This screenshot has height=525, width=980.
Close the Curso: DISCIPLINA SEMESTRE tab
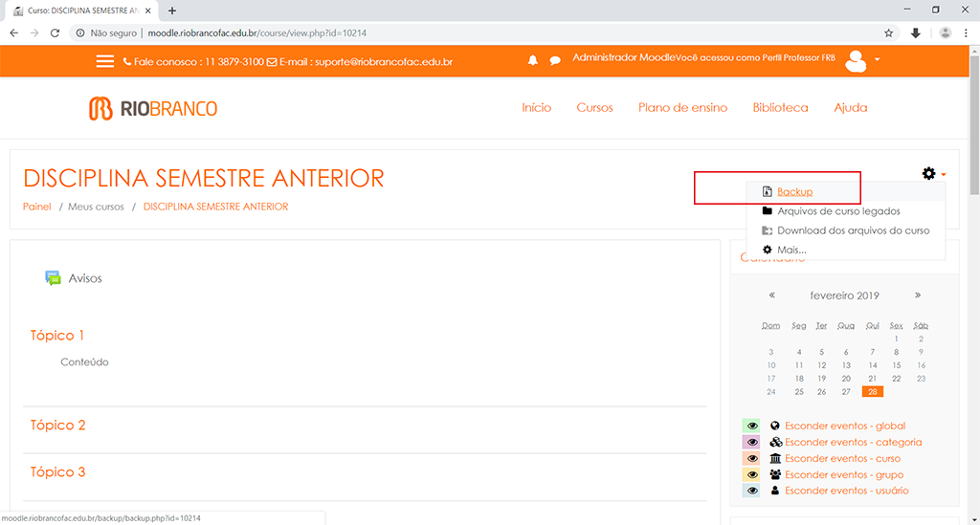coord(148,11)
